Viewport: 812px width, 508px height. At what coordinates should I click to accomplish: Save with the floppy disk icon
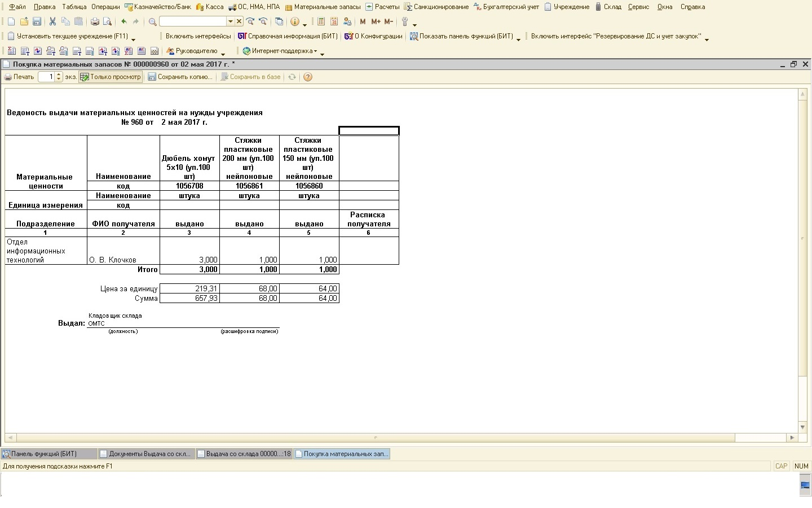pos(37,21)
